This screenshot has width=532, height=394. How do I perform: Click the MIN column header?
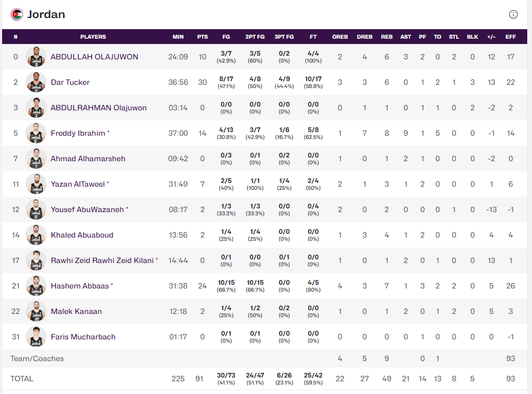point(178,37)
